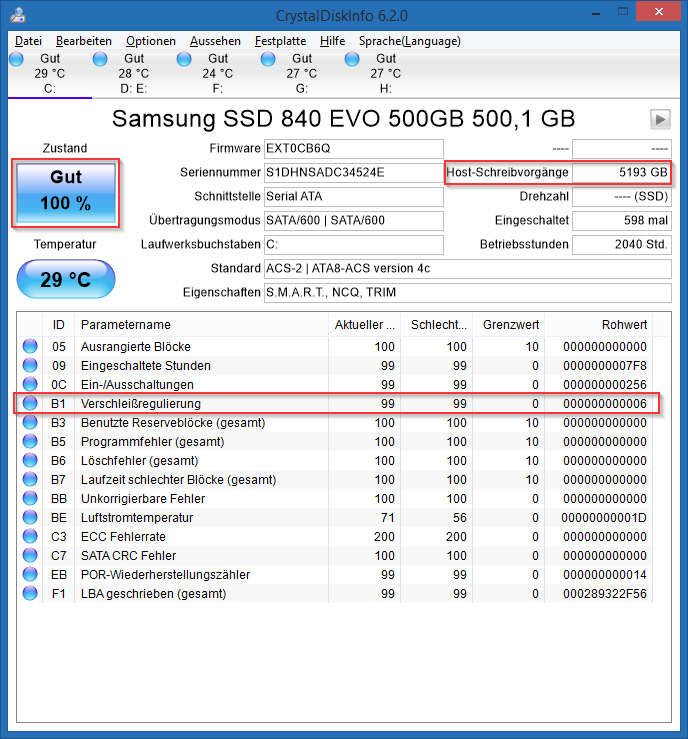Minimize the CrystalDiskInfo window
The image size is (688, 739).
point(596,13)
